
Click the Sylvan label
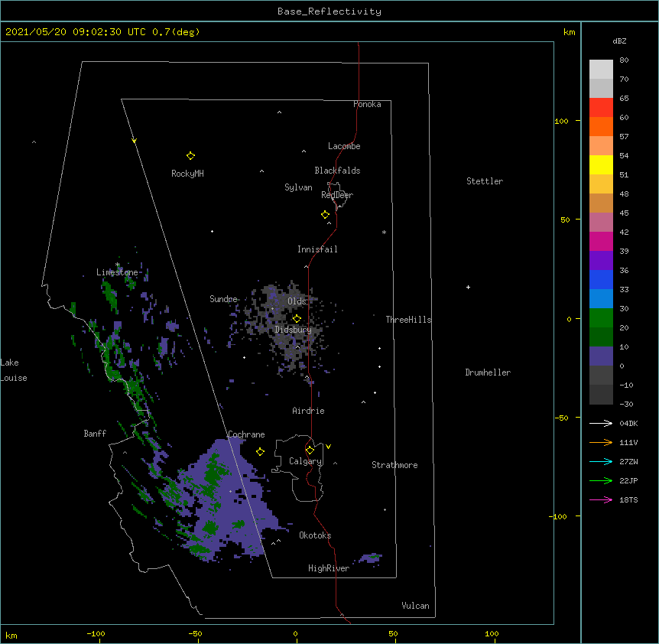298,187
